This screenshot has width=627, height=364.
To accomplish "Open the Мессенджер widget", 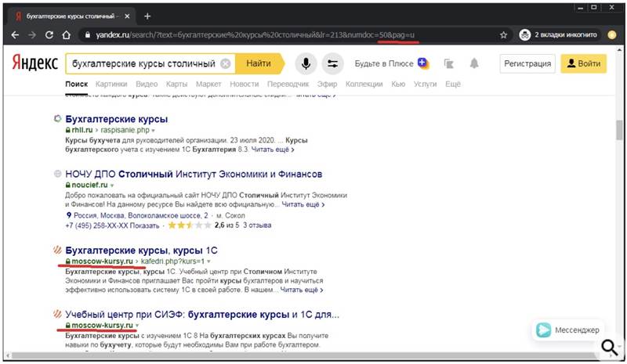I will pos(567,330).
